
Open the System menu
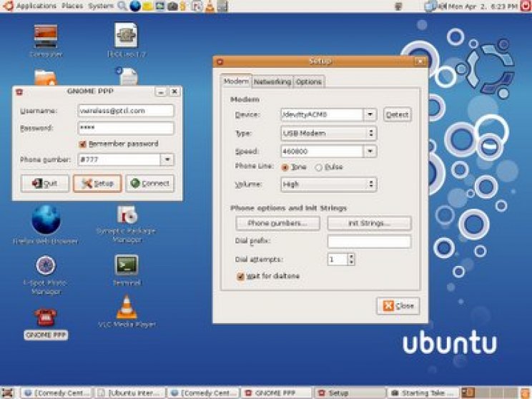[101, 6]
